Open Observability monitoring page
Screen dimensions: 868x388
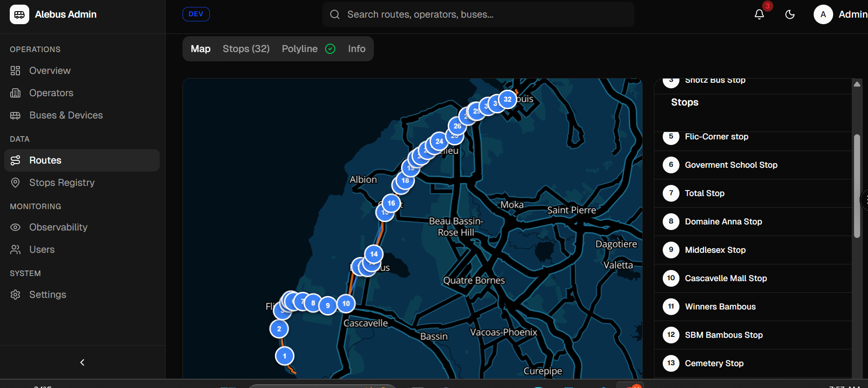(x=82, y=227)
